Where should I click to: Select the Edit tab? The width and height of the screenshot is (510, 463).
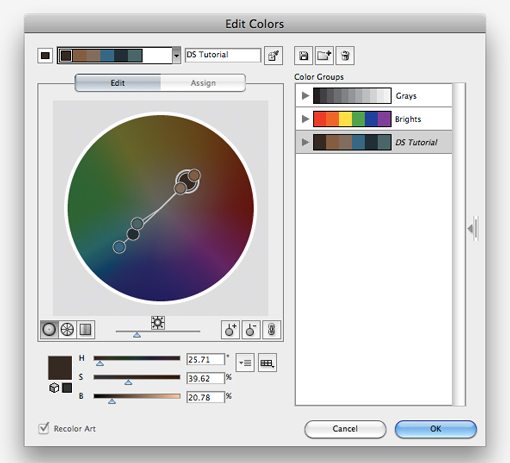pos(118,83)
